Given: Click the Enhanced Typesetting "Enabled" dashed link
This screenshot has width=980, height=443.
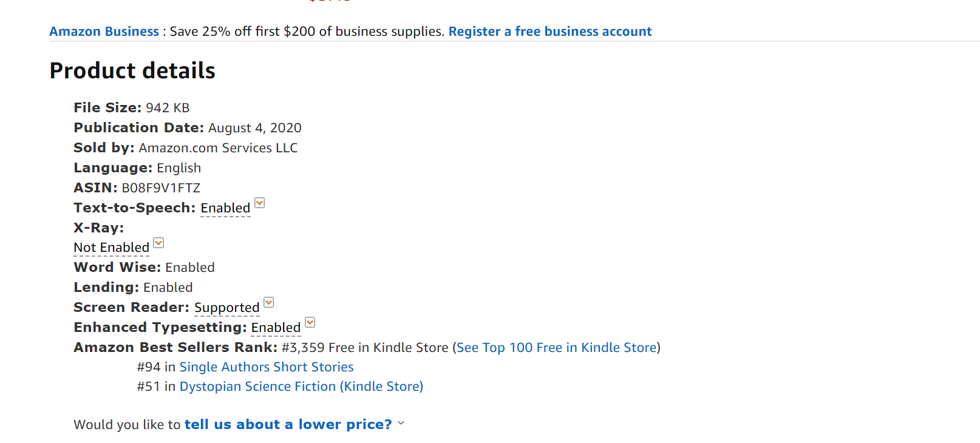Looking at the screenshot, I should point(276,328).
